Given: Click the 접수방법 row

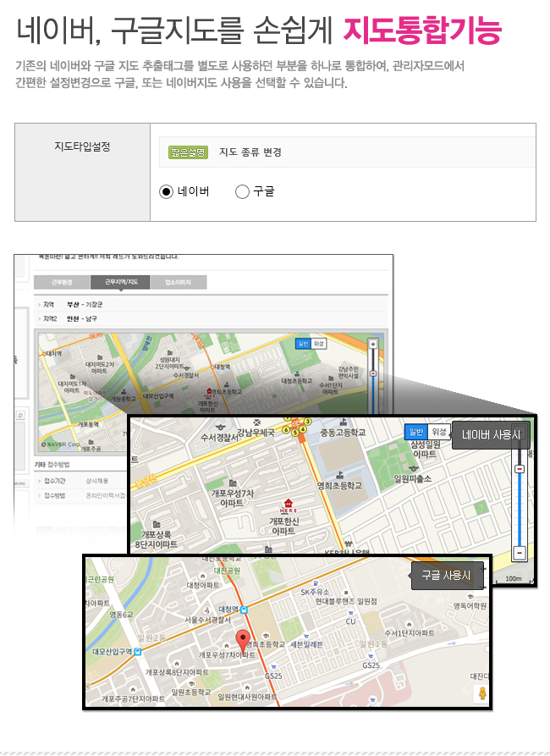Looking at the screenshot, I should (x=81, y=495).
